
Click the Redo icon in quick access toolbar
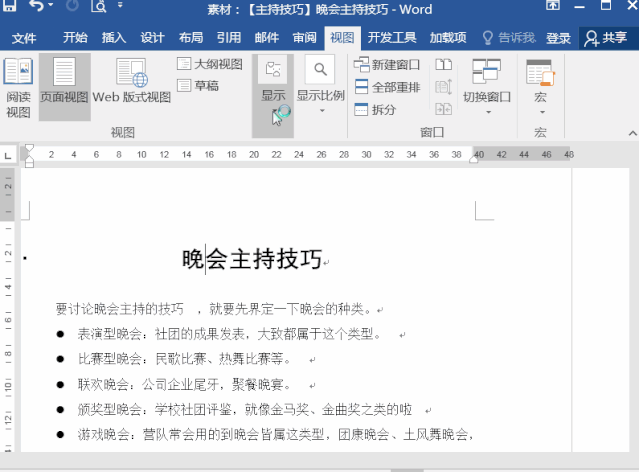(73, 5)
